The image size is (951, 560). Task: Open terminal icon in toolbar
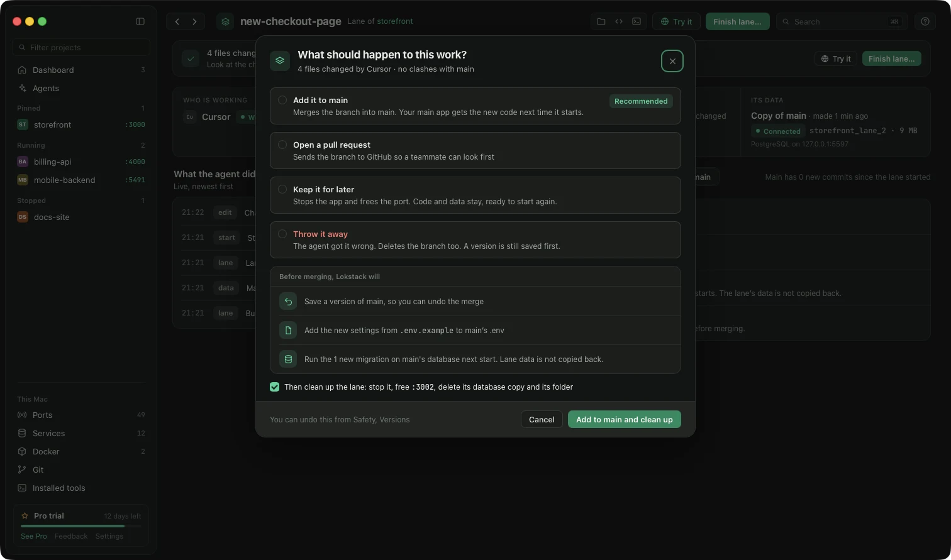(637, 21)
